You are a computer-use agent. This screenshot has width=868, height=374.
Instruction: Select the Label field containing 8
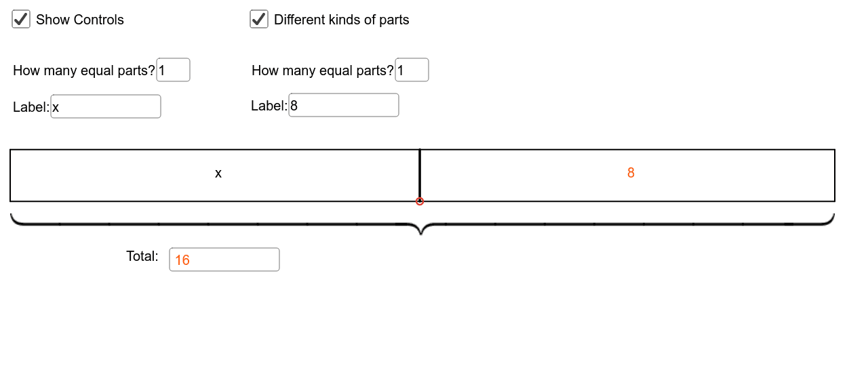(x=344, y=105)
